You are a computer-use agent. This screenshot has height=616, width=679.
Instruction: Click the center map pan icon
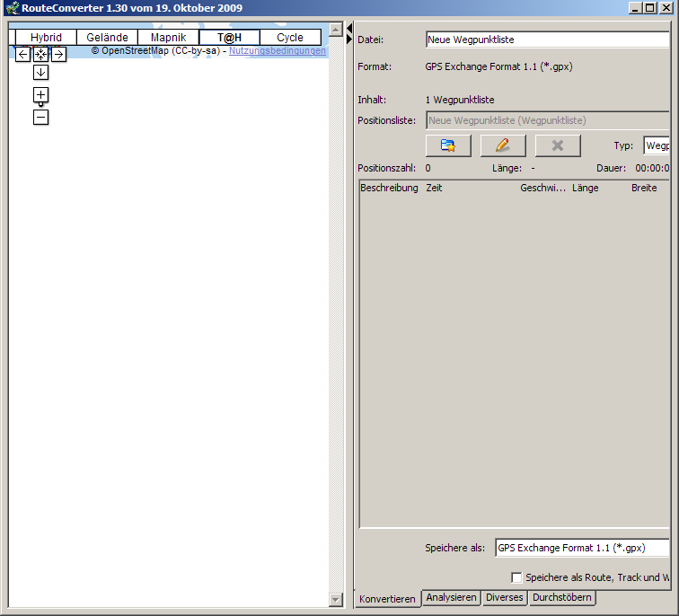40,55
